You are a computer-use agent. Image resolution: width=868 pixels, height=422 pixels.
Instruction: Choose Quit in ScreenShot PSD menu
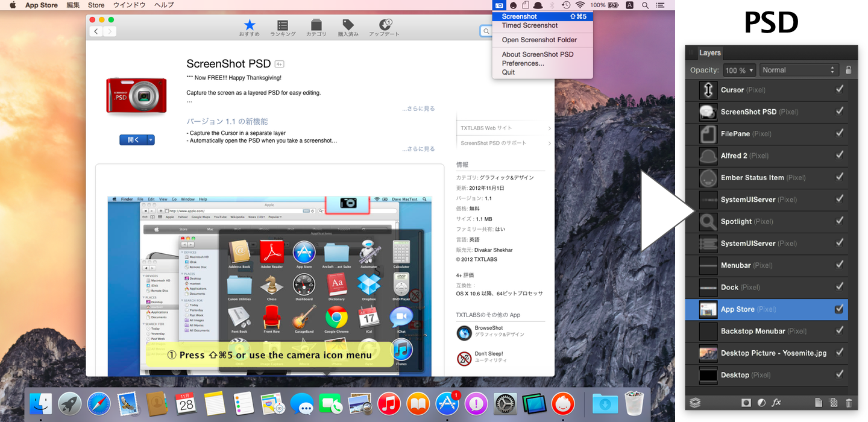click(x=542, y=72)
